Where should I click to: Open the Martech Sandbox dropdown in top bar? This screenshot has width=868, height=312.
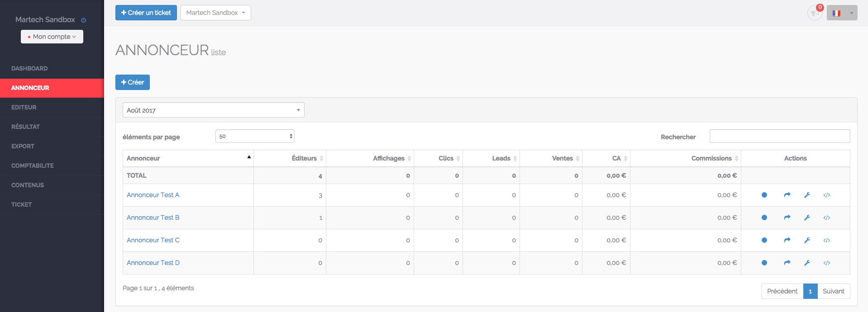[x=216, y=13]
